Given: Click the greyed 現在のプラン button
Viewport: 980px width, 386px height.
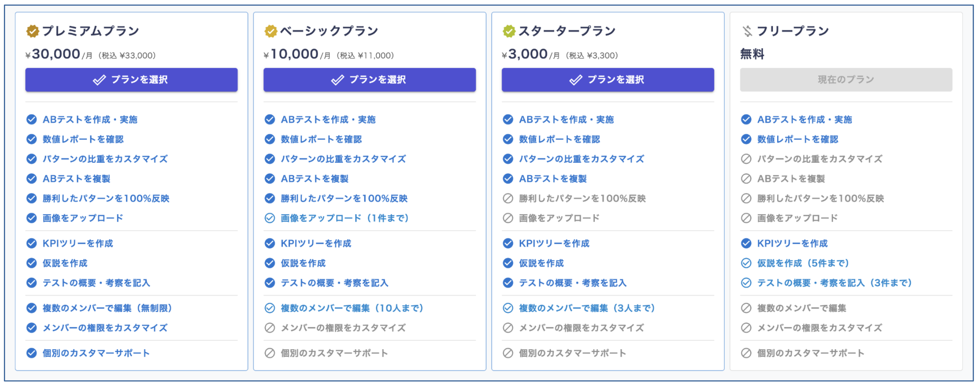Looking at the screenshot, I should 846,80.
